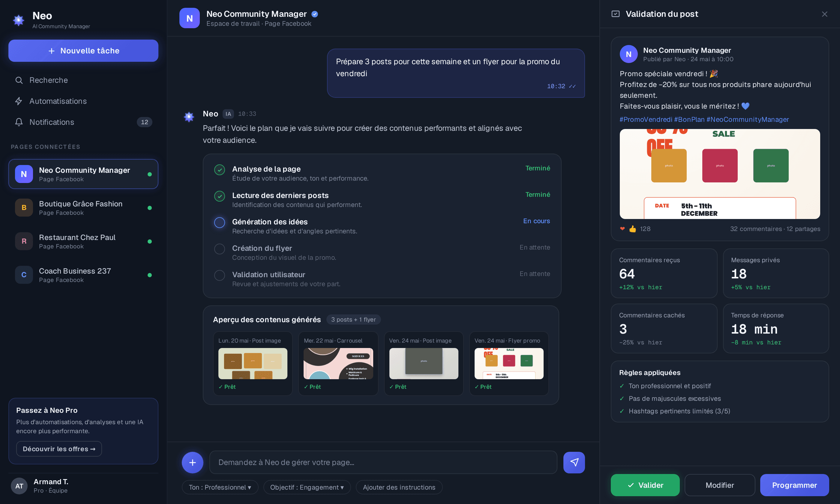The image size is (840, 504).
Task: Click the Notifications bell icon
Action: pyautogui.click(x=19, y=122)
